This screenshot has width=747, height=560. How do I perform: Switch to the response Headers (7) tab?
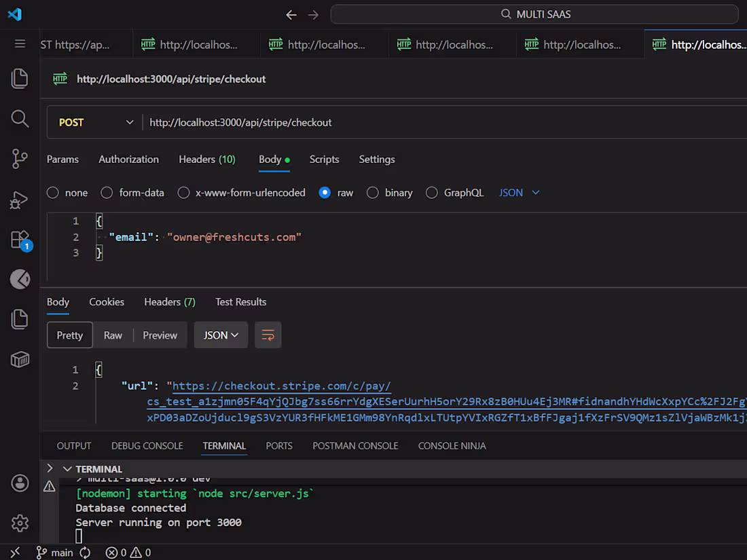[170, 302]
